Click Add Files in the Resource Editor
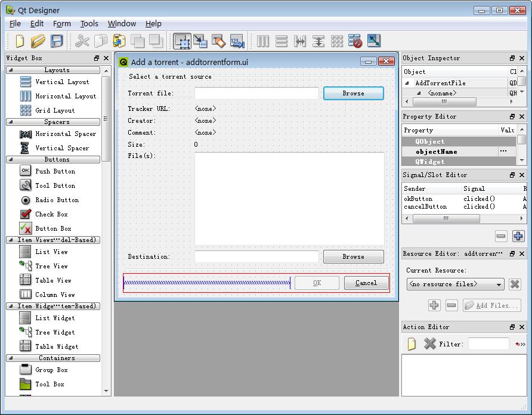Image resolution: width=532 pixels, height=415 pixels. 492,305
